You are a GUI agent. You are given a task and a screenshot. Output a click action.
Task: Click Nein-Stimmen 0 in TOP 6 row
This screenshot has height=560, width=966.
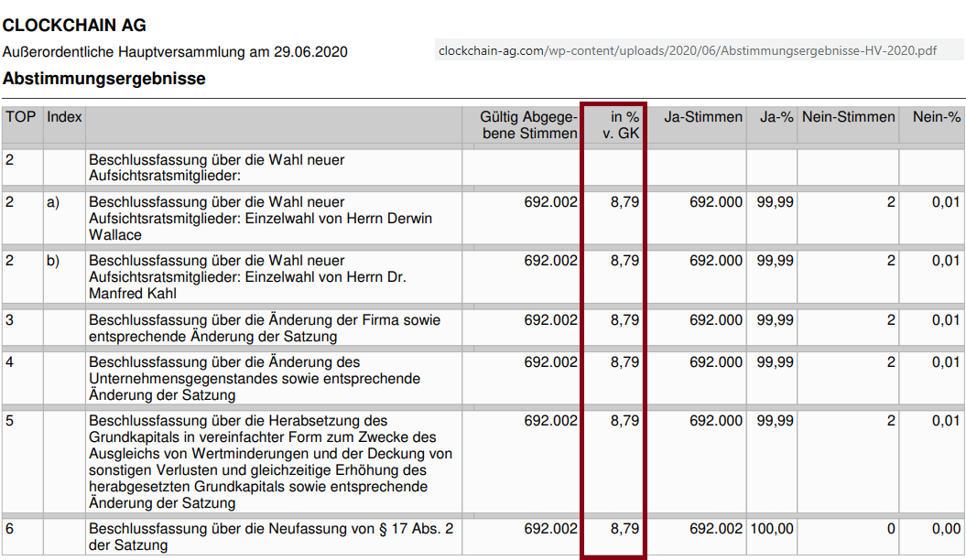[891, 529]
